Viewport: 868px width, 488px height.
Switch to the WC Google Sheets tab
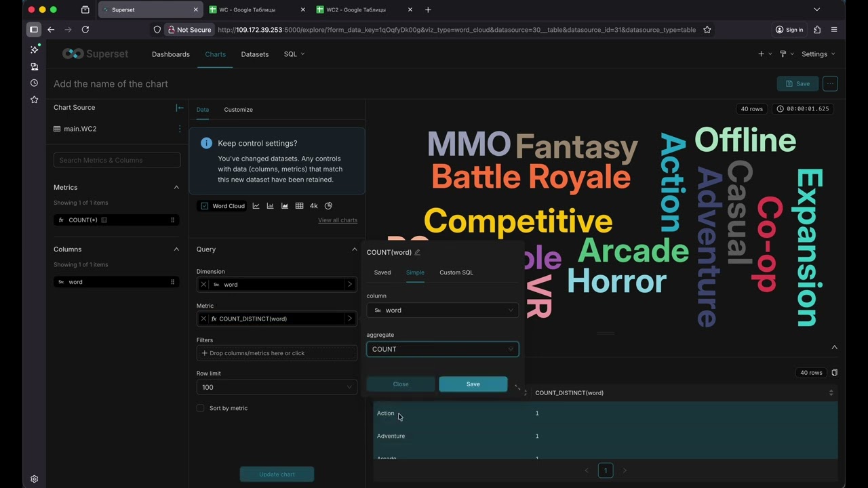[256, 10]
